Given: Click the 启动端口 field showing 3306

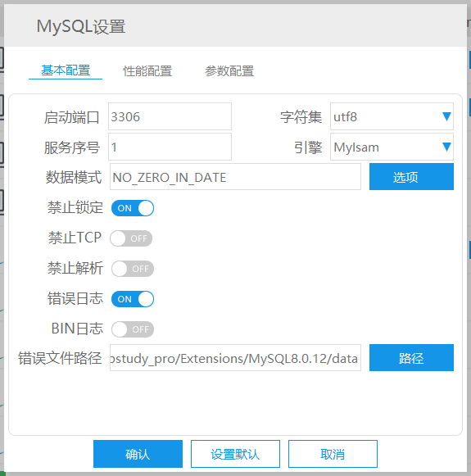Looking at the screenshot, I should pos(170,116).
